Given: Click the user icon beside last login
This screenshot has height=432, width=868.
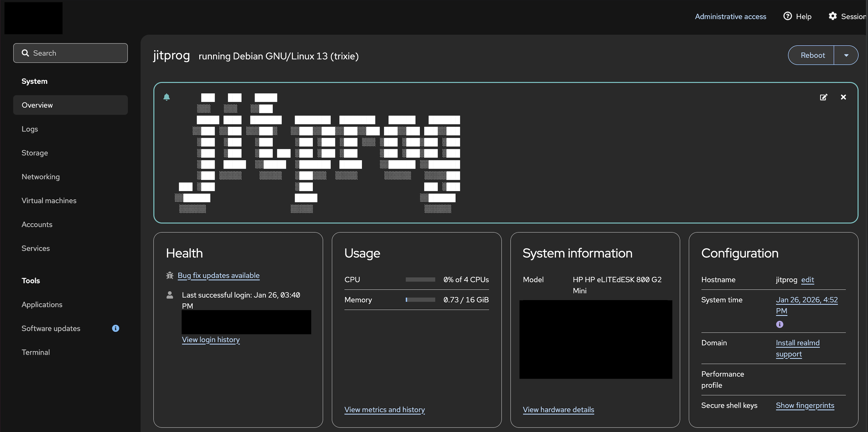Looking at the screenshot, I should (170, 295).
